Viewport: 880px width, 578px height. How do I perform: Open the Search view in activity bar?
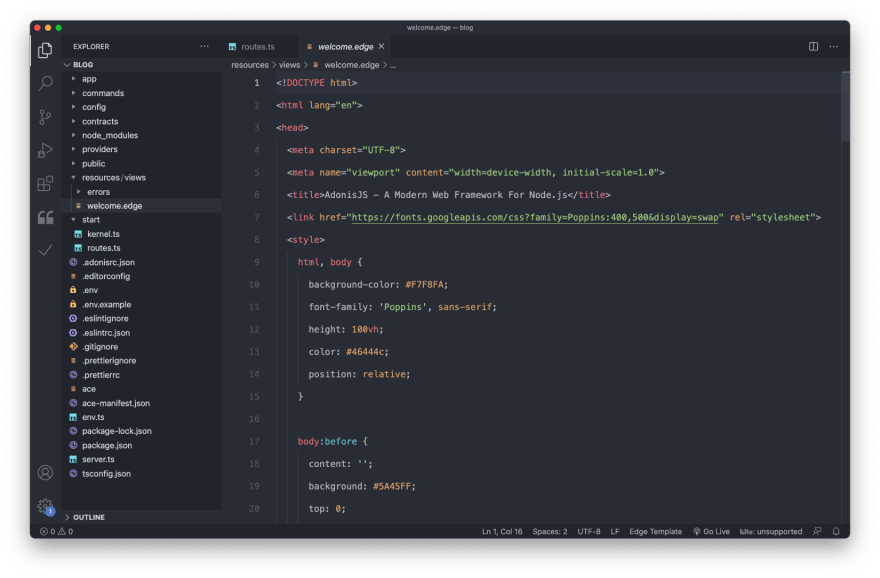click(x=45, y=84)
